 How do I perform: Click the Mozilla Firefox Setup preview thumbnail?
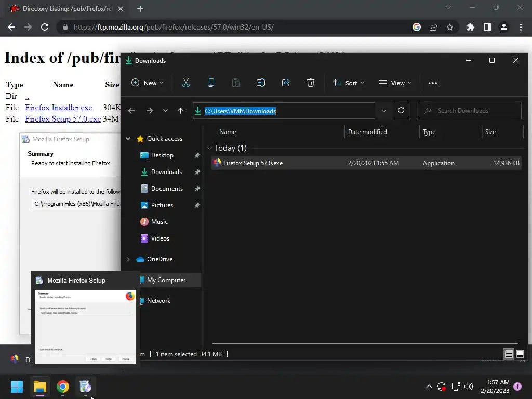tap(86, 327)
